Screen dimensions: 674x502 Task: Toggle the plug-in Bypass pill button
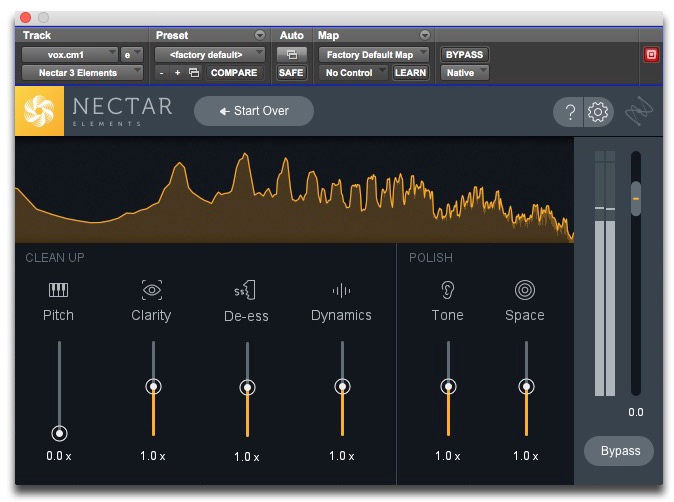(x=619, y=451)
